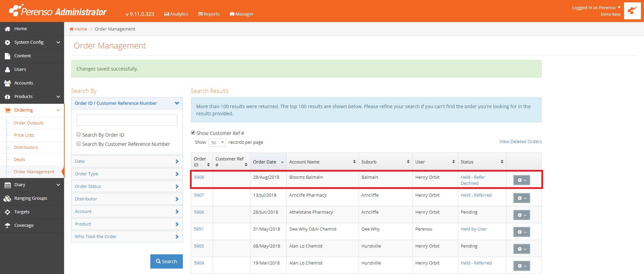This screenshot has height=274, width=644.
Task: Open Distributors in sidebar
Action: (x=26, y=148)
